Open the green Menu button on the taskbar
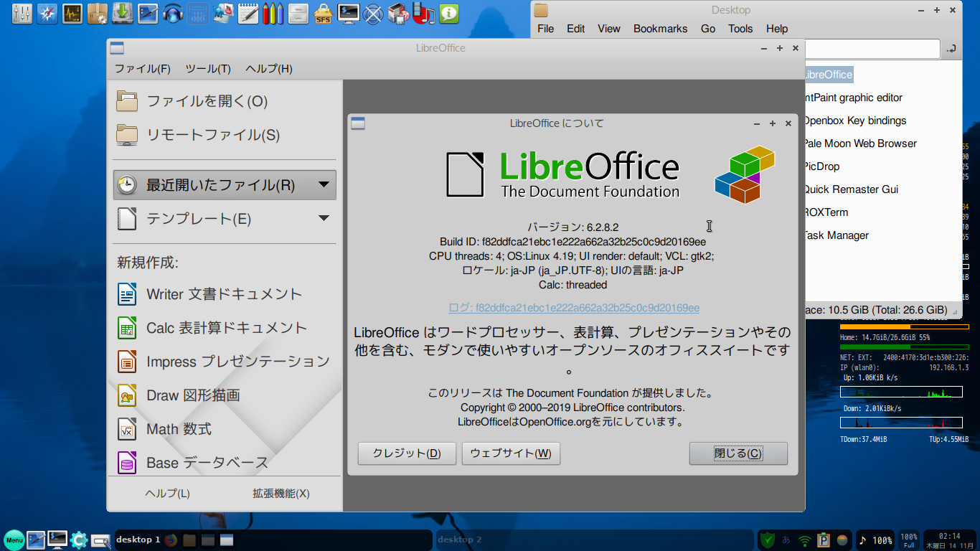Viewport: 980px width, 551px height. [14, 540]
